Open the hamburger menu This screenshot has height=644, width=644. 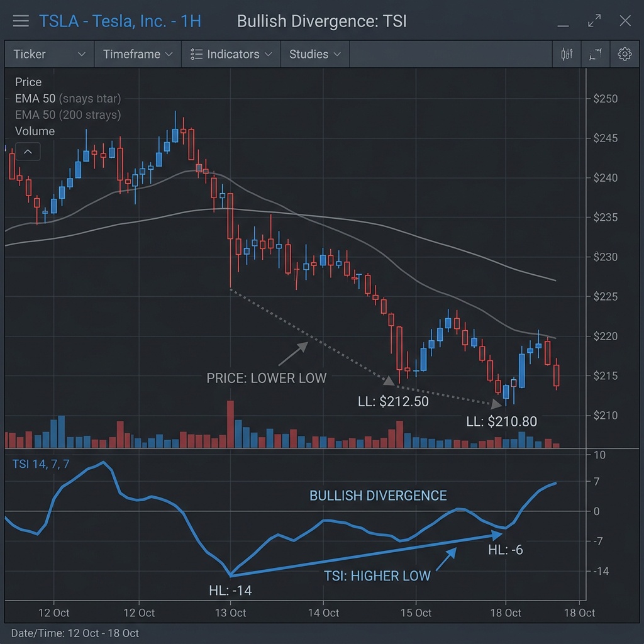coord(21,21)
